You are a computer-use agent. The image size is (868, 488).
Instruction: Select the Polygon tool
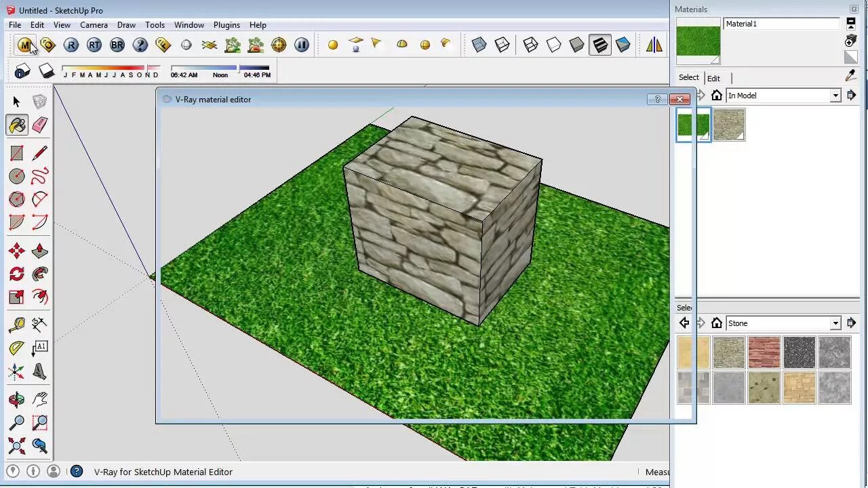point(17,199)
